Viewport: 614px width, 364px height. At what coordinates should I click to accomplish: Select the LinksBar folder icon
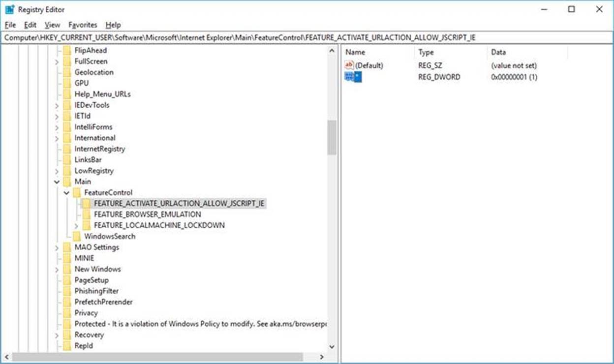(67, 159)
